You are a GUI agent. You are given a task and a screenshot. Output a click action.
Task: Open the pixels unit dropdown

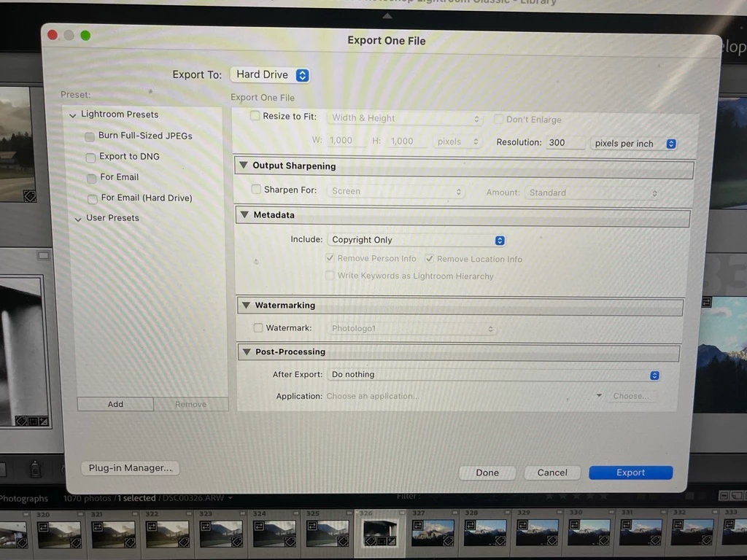[x=457, y=141]
